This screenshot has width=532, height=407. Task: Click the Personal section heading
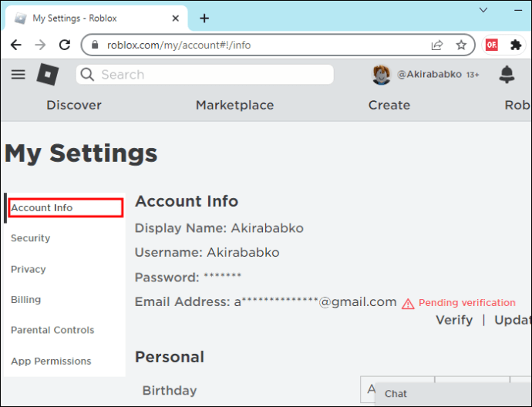tap(170, 357)
